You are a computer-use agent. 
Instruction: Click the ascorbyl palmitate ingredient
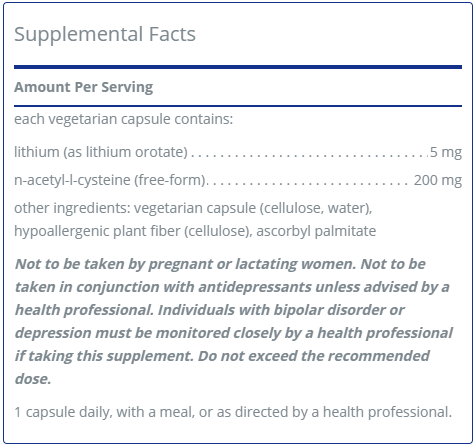(316, 231)
